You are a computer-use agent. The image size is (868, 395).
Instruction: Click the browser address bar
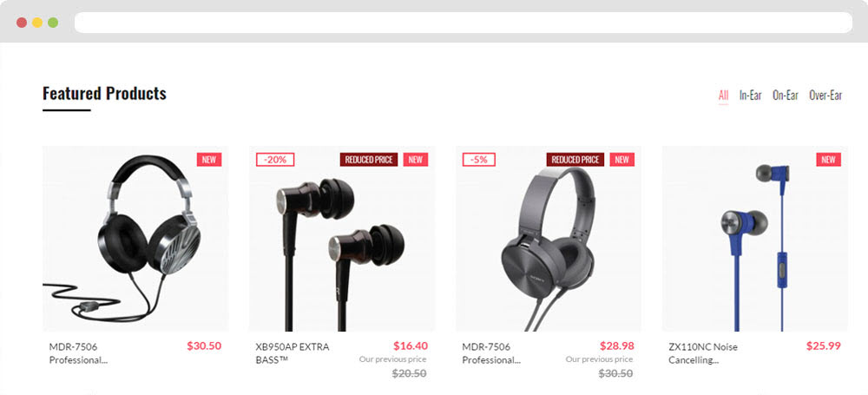click(464, 23)
